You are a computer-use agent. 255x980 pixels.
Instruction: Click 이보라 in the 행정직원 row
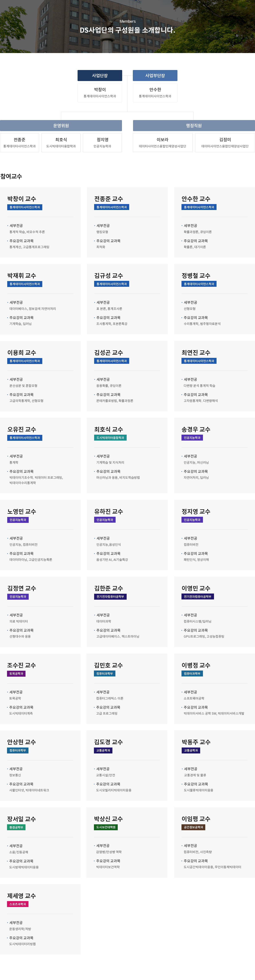click(x=162, y=140)
